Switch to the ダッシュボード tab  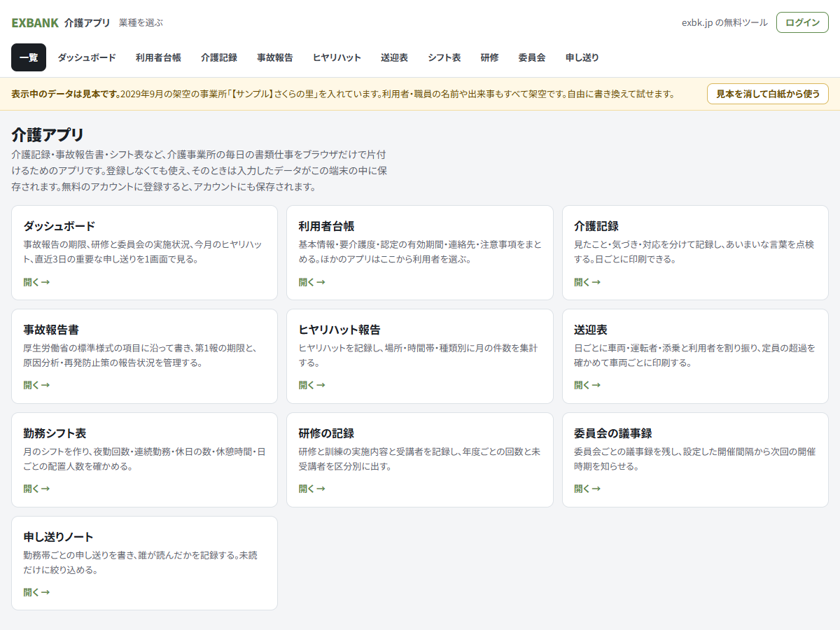coord(87,57)
